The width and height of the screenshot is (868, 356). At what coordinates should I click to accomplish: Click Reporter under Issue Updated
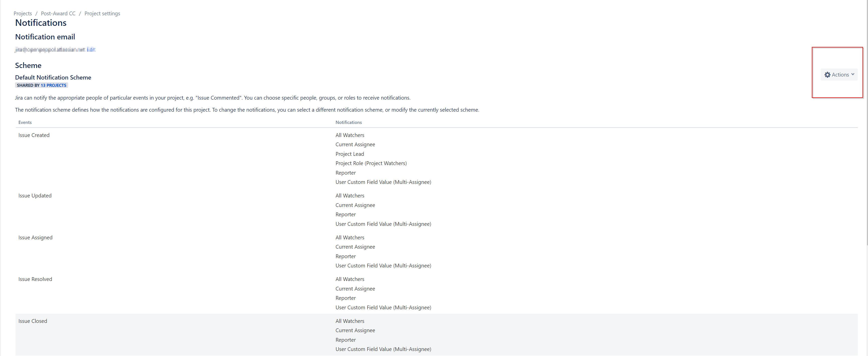pyautogui.click(x=345, y=215)
